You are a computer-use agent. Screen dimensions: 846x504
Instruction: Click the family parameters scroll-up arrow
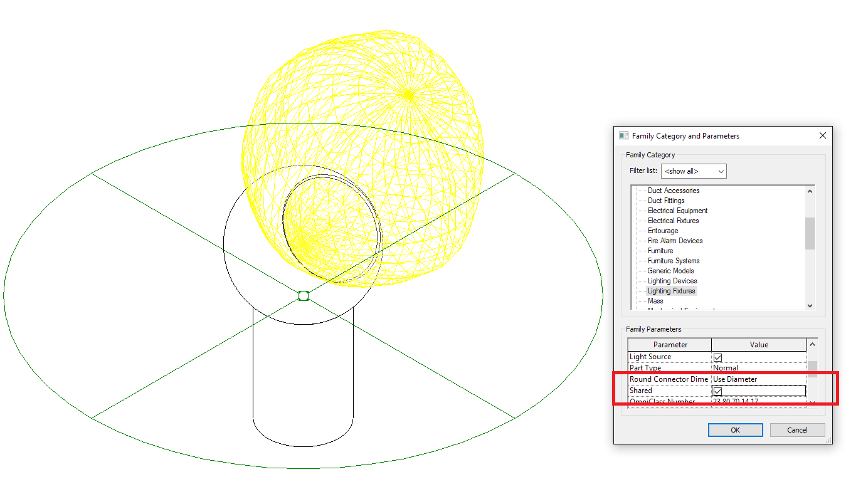tap(812, 344)
